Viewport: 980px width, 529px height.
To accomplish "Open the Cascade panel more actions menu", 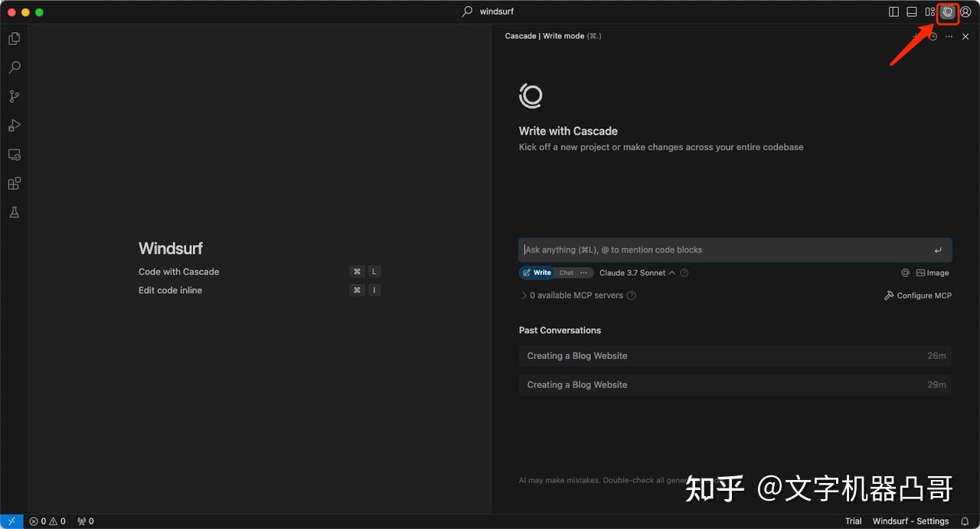I will click(x=949, y=36).
